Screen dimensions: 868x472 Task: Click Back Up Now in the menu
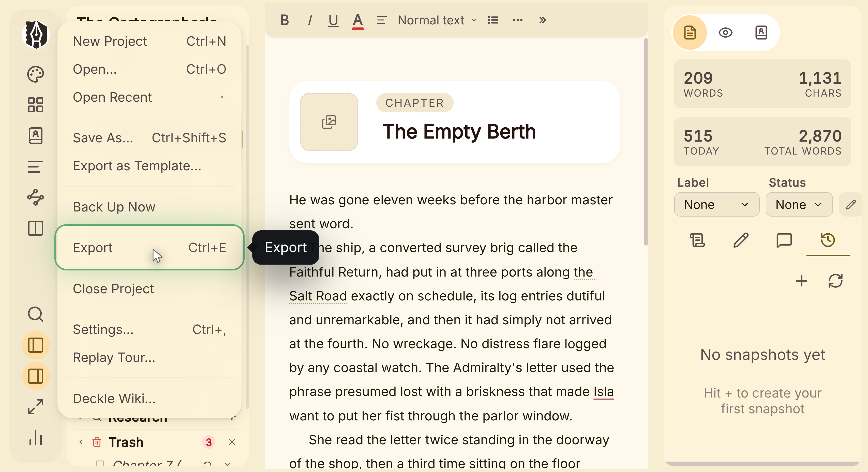point(149,207)
